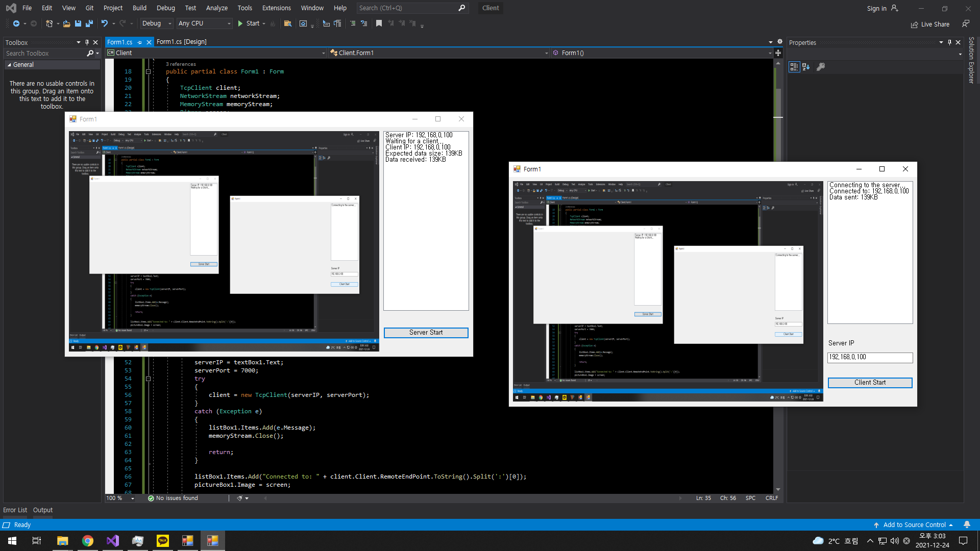Switch to Form1.cs [Design] tab
This screenshot has height=551, width=980.
tap(181, 42)
